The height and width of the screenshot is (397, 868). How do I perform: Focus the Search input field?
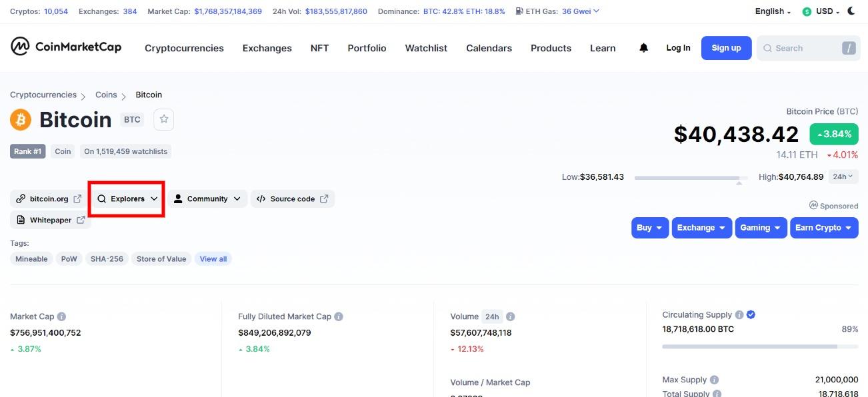tap(808, 48)
